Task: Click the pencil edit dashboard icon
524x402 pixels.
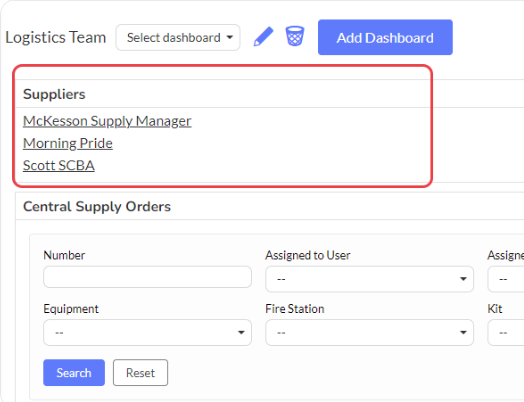Action: [x=263, y=36]
